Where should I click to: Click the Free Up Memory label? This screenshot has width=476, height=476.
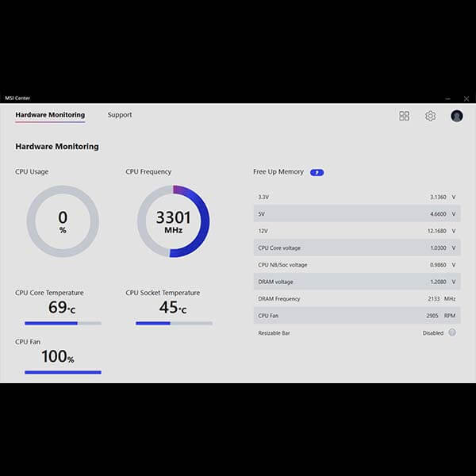point(278,172)
